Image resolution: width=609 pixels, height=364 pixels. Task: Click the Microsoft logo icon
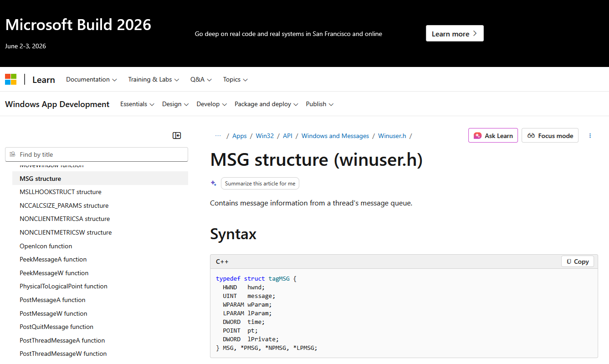[x=11, y=79]
